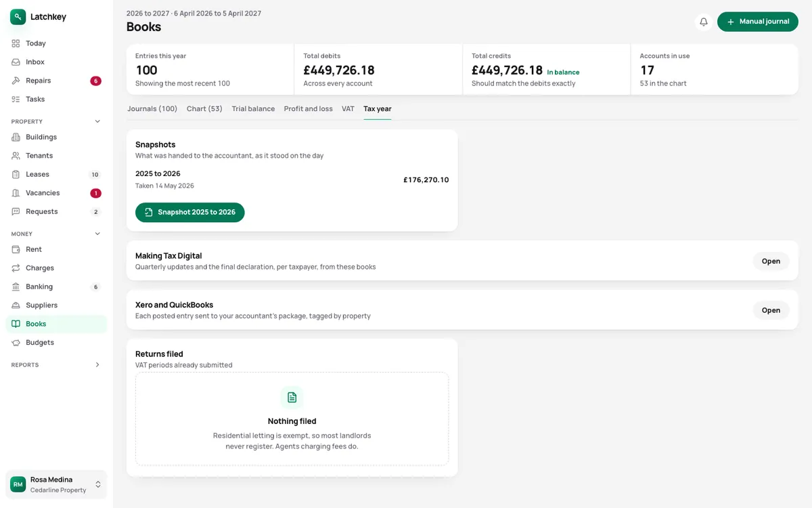Click the Inbox tray icon
This screenshot has height=508, width=812.
tap(16, 62)
